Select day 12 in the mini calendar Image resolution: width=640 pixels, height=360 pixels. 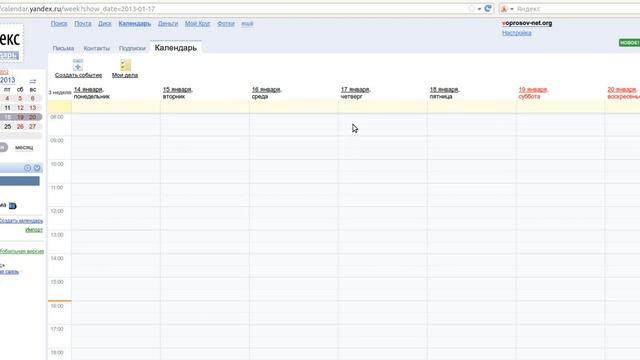[x=20, y=108]
